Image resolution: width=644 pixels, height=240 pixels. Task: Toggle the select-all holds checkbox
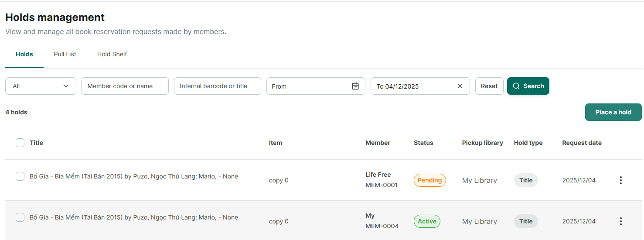tap(20, 143)
